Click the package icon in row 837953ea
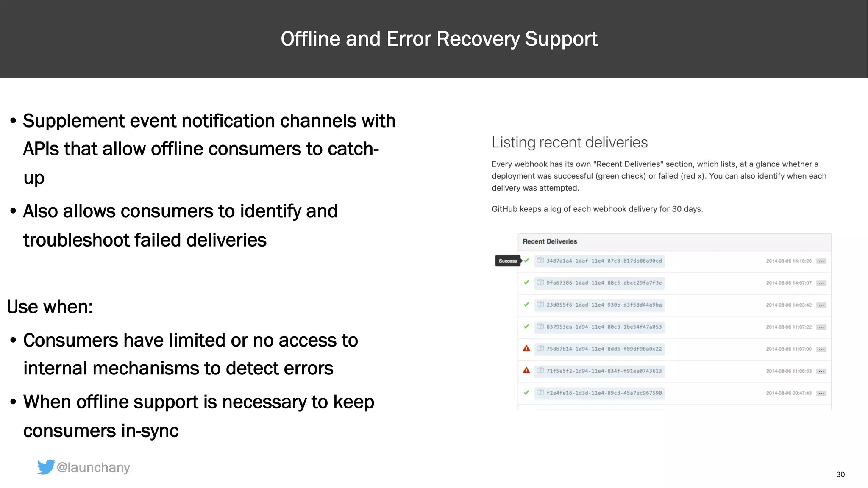Viewport: 868px width, 488px height. [540, 327]
